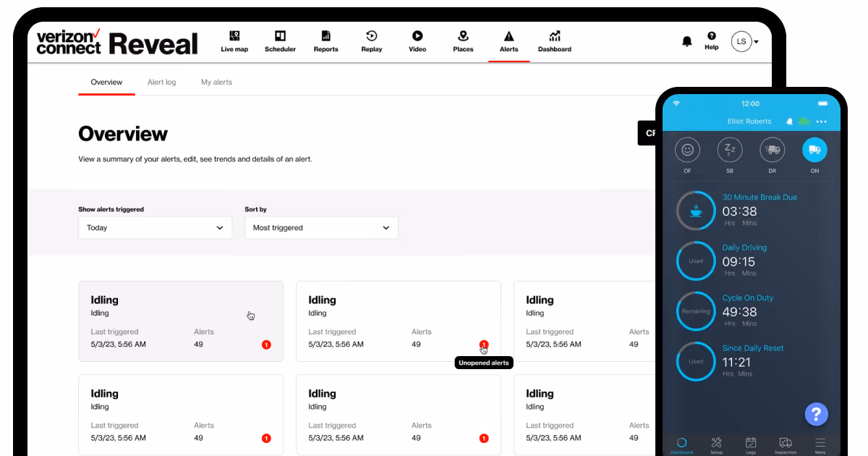The width and height of the screenshot is (868, 456).
Task: Click the Overview page heading
Action: 123,134
